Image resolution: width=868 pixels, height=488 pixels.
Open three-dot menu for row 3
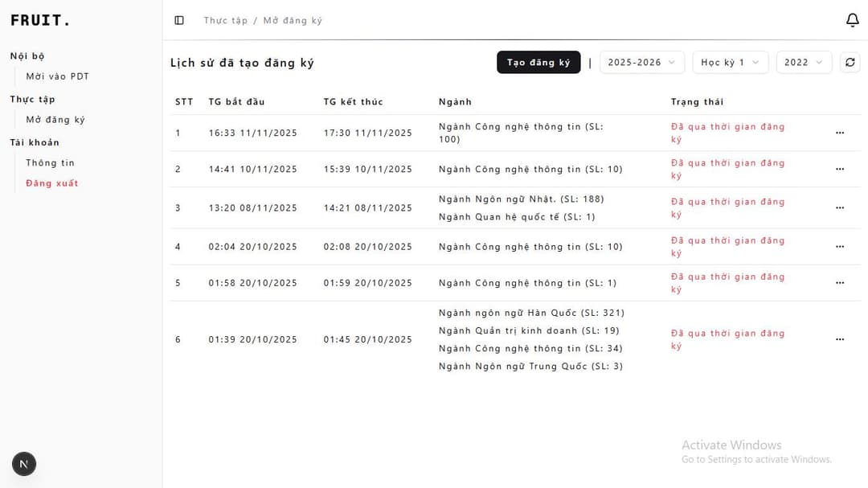point(840,208)
